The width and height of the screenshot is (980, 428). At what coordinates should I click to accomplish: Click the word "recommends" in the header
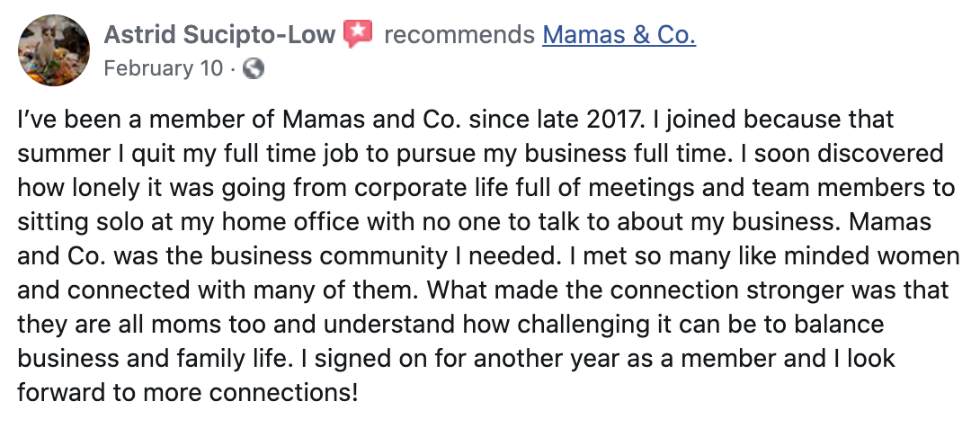click(459, 36)
